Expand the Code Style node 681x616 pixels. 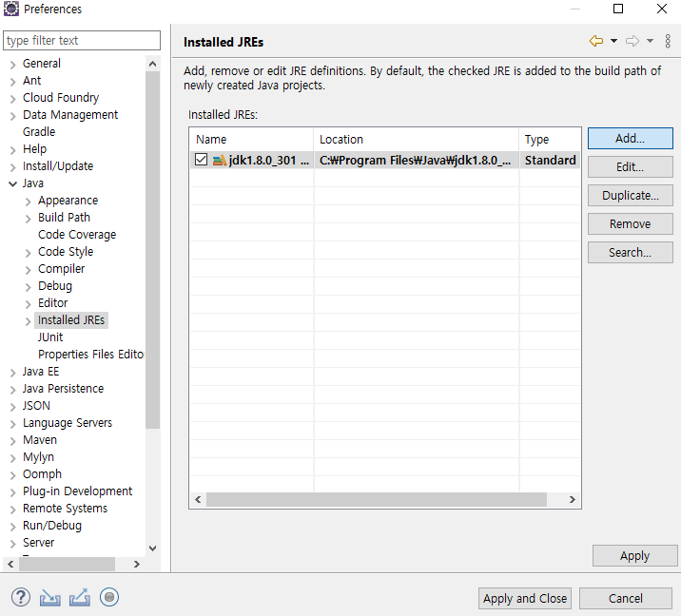click(28, 253)
